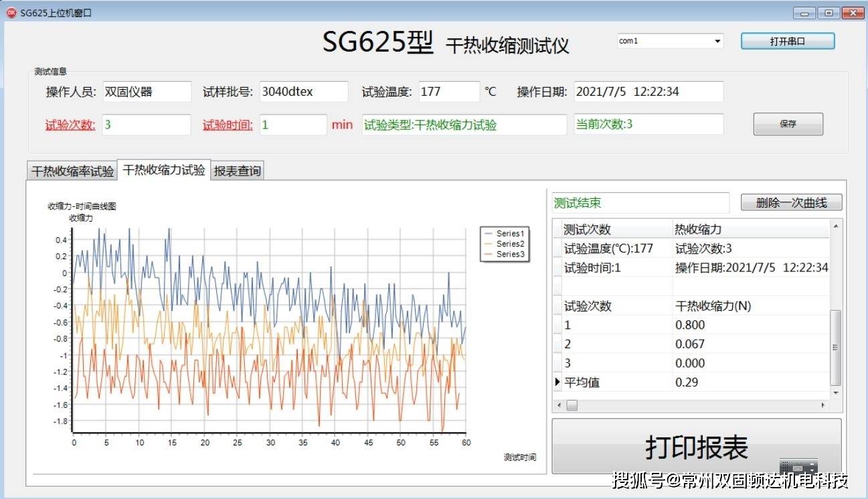Click the red 试验次数 label link
Viewport: 868px width, 499px height.
(70, 125)
